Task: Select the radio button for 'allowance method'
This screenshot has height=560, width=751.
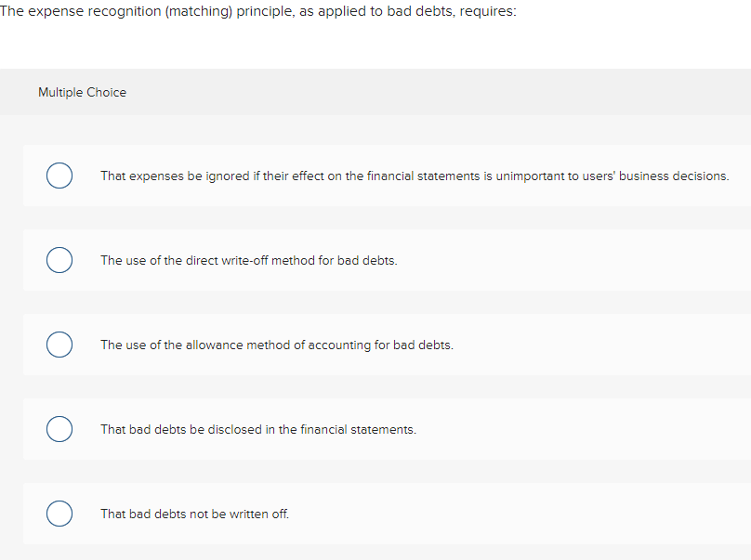Action: coord(59,345)
